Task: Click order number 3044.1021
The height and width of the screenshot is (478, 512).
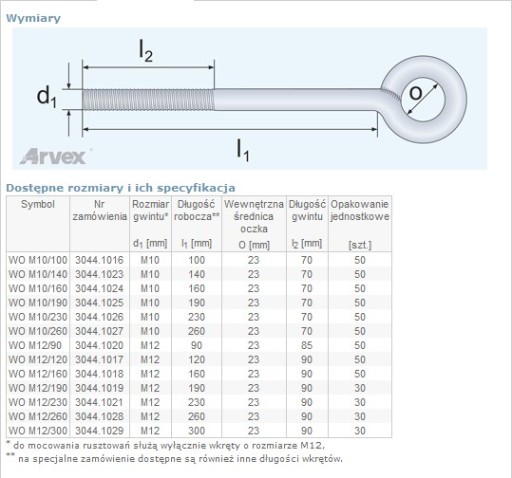Action: 99,402
